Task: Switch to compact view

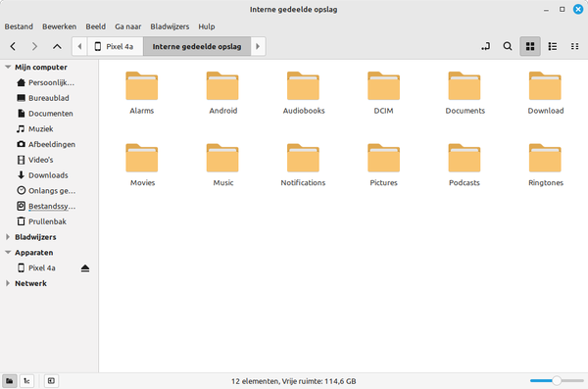Action: (x=574, y=46)
